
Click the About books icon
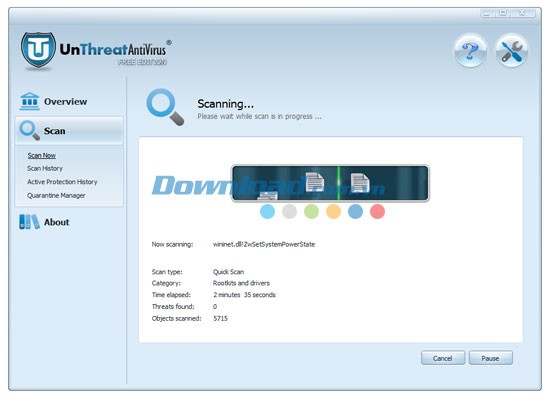29,222
